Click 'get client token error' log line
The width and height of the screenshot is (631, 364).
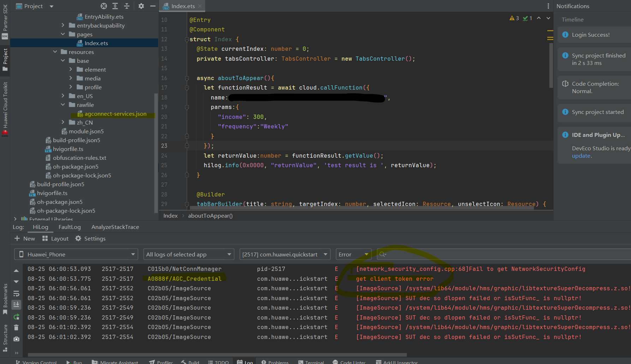(395, 279)
